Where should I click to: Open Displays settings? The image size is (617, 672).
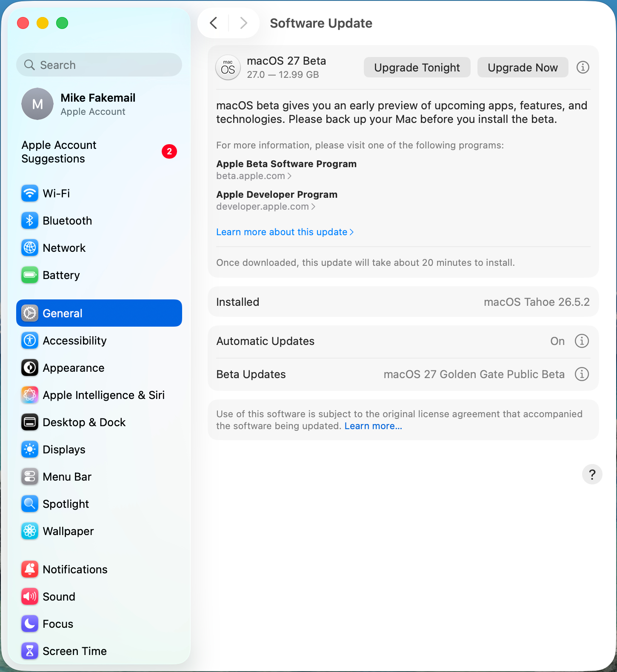[x=99, y=450]
